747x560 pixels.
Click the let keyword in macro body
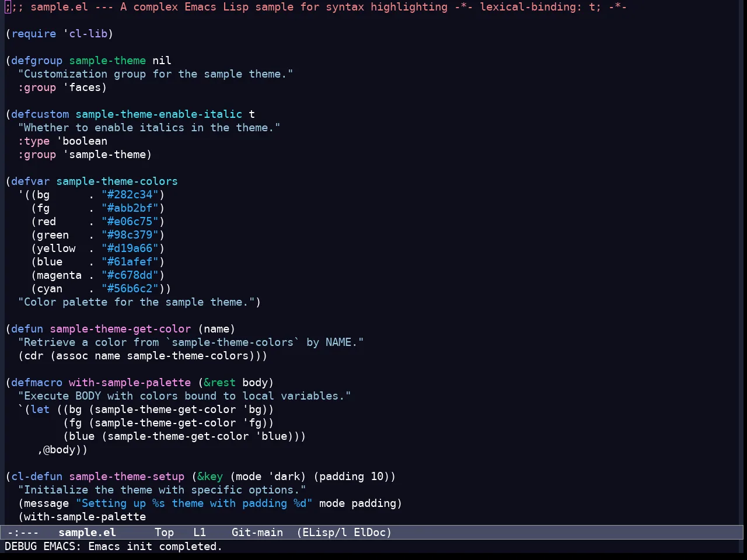[40, 409]
